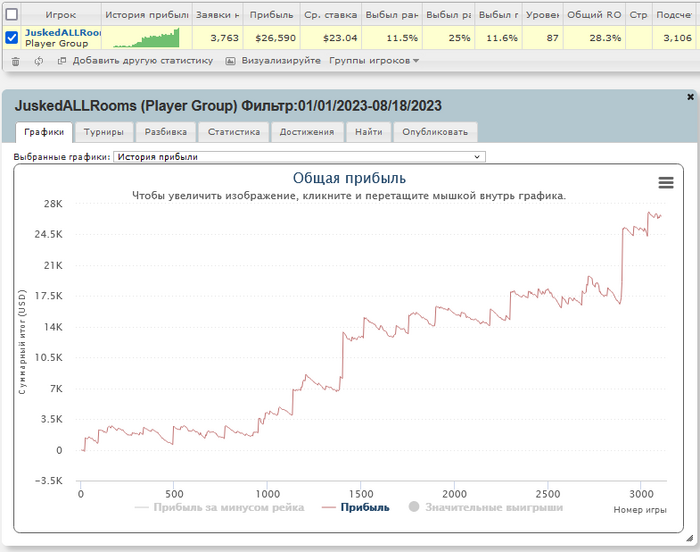
Task: Open the chart hamburger menu icon
Action: pyautogui.click(x=666, y=182)
